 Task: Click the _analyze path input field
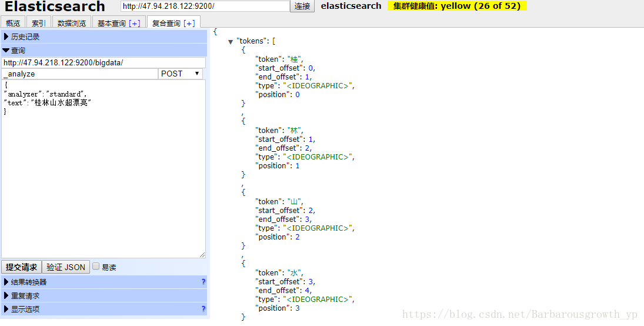(79, 74)
